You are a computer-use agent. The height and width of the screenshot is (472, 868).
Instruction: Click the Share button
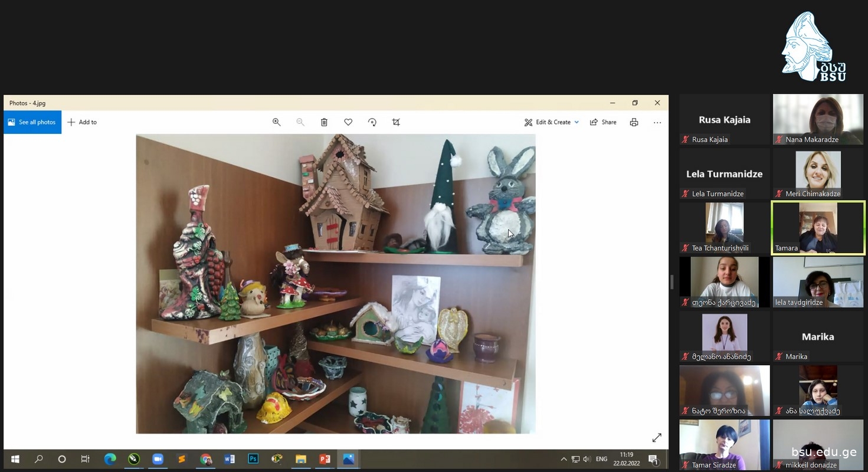[x=603, y=122]
